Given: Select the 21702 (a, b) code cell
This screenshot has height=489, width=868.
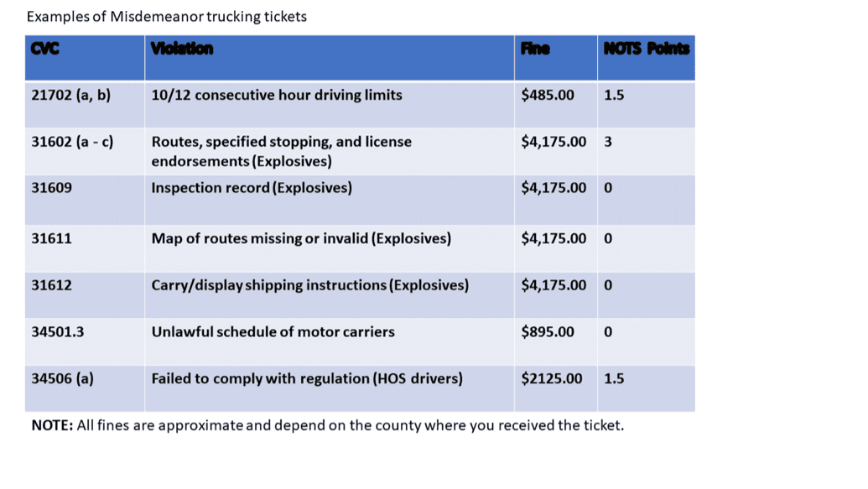Looking at the screenshot, I should point(70,95).
